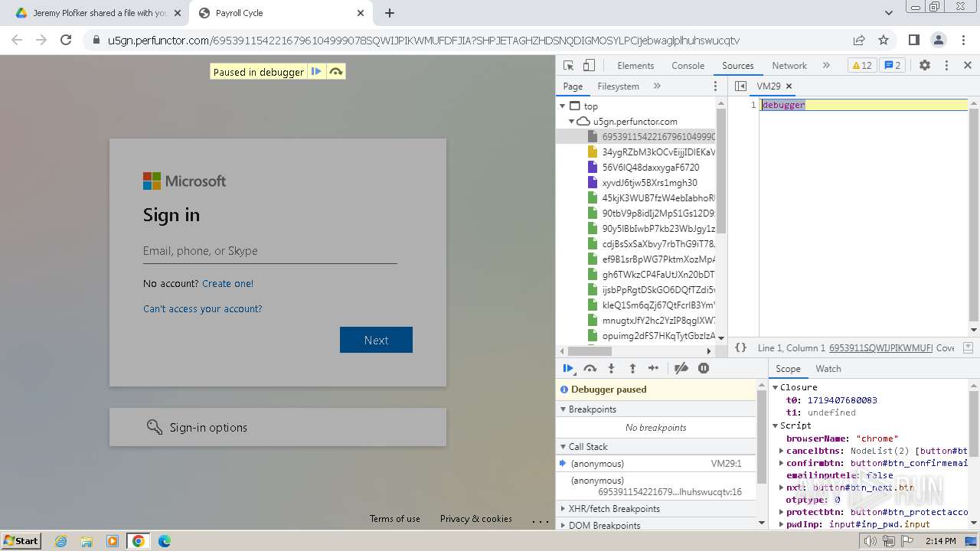
Task: Collapse the u5gn.perfunctor.com domain node
Action: pyautogui.click(x=572, y=122)
